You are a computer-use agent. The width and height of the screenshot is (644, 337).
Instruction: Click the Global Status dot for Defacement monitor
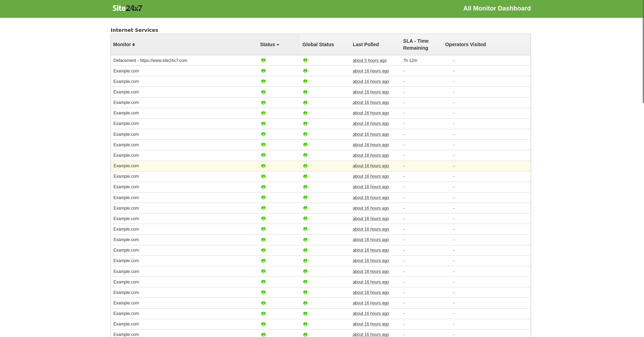point(305,60)
